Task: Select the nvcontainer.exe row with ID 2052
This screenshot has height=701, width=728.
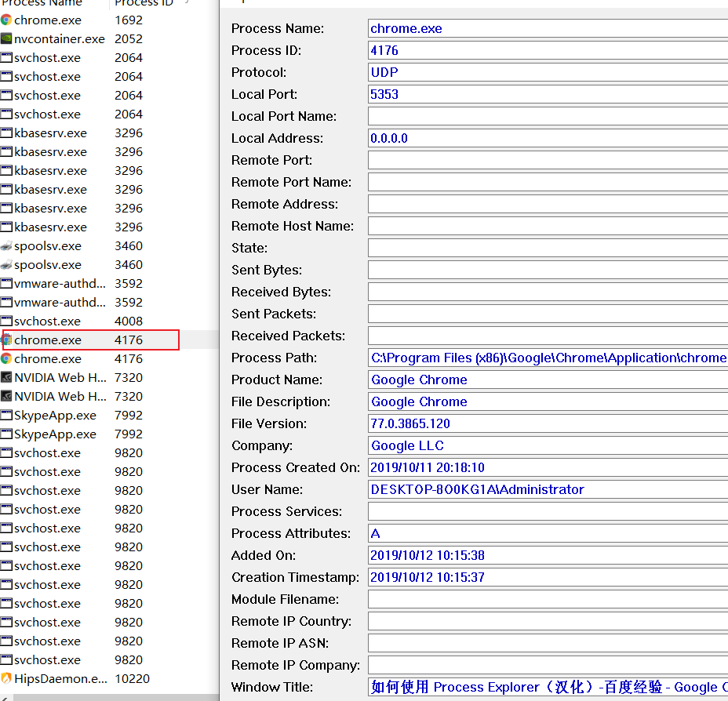Action: click(x=109, y=39)
